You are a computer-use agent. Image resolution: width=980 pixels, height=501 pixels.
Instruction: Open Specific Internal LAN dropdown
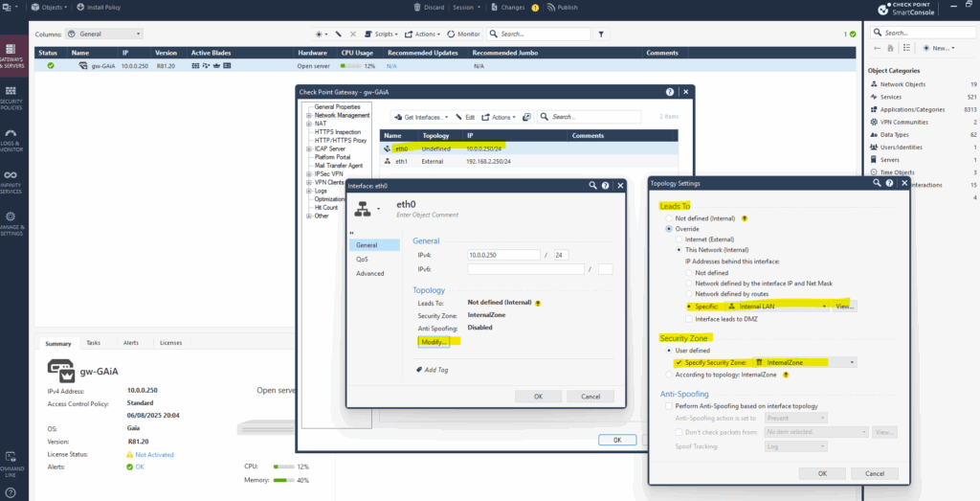(x=777, y=307)
